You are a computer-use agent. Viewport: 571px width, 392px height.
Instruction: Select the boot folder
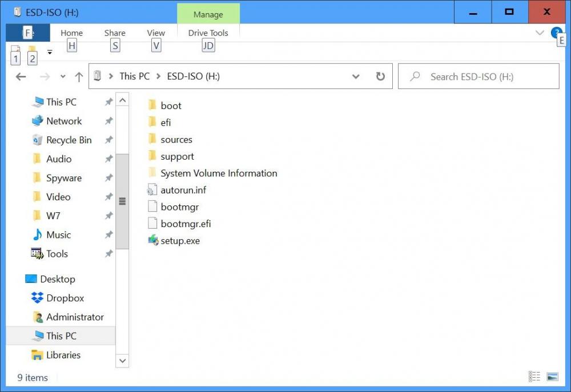pos(171,106)
